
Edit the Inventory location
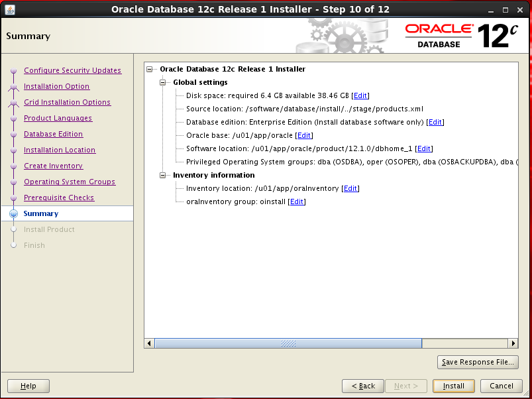point(350,188)
